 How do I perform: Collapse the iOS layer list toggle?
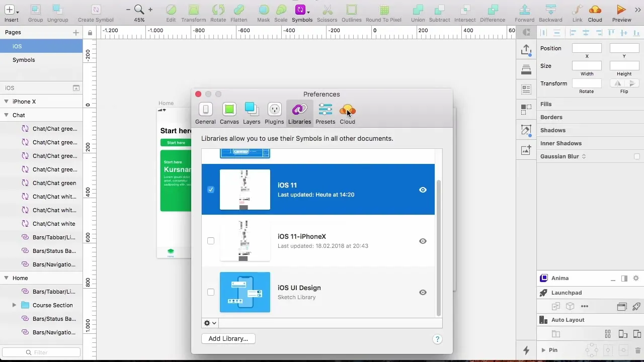[76, 88]
